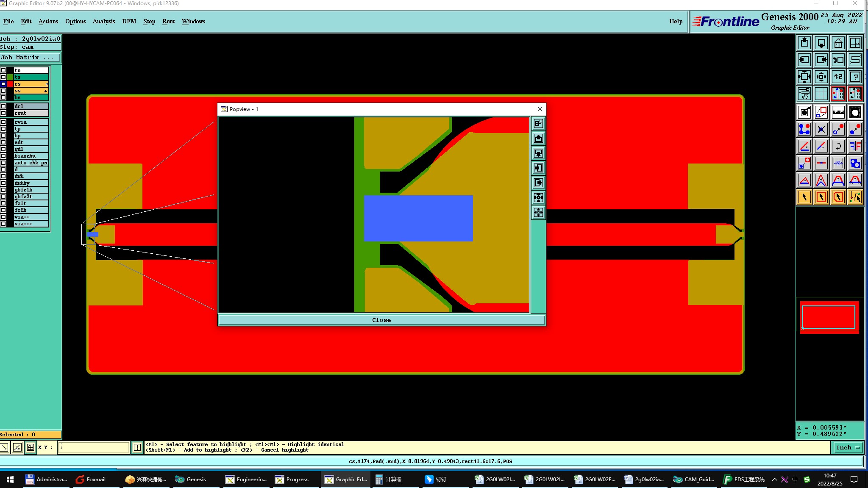Open the DFM menu
868x488 pixels.
click(x=129, y=21)
